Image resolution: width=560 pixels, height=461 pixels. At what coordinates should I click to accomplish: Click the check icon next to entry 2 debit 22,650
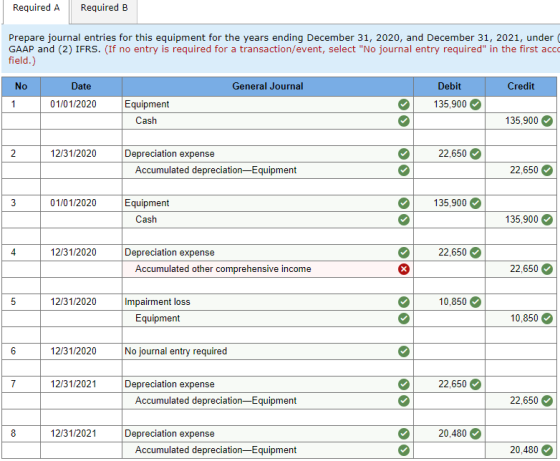click(475, 154)
